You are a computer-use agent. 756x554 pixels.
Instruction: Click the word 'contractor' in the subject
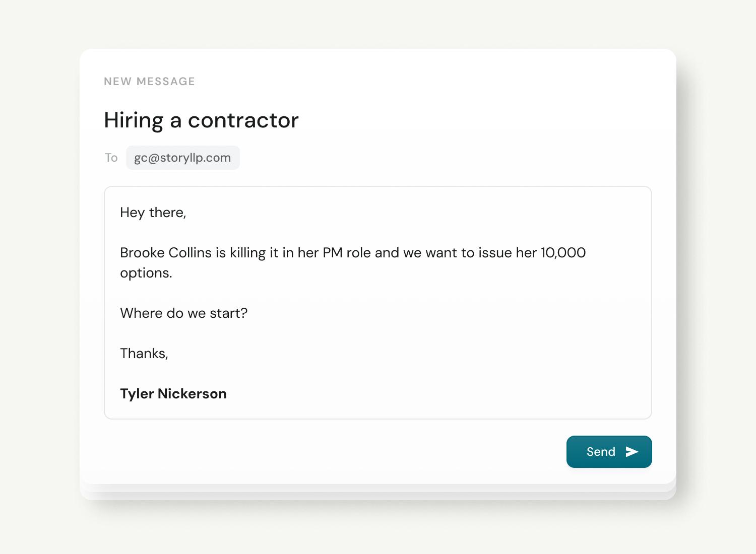coord(243,120)
